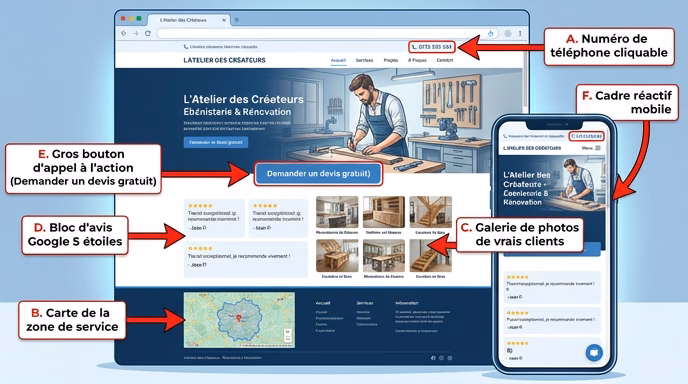The width and height of the screenshot is (688, 384).
Task: Open the À Propos navigation item
Action: (x=417, y=61)
